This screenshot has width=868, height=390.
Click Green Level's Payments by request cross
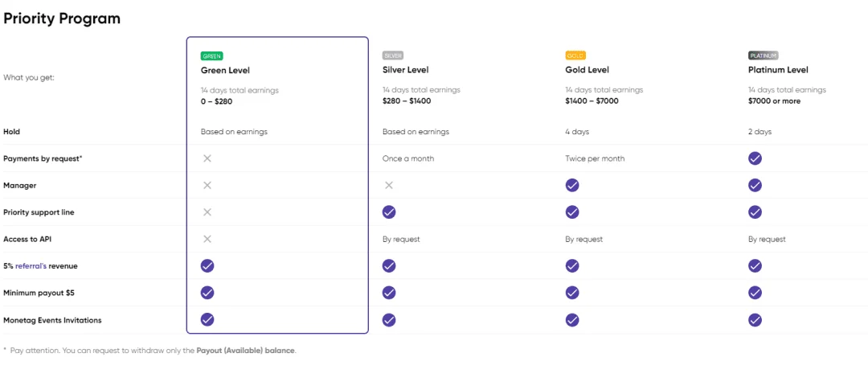(207, 158)
